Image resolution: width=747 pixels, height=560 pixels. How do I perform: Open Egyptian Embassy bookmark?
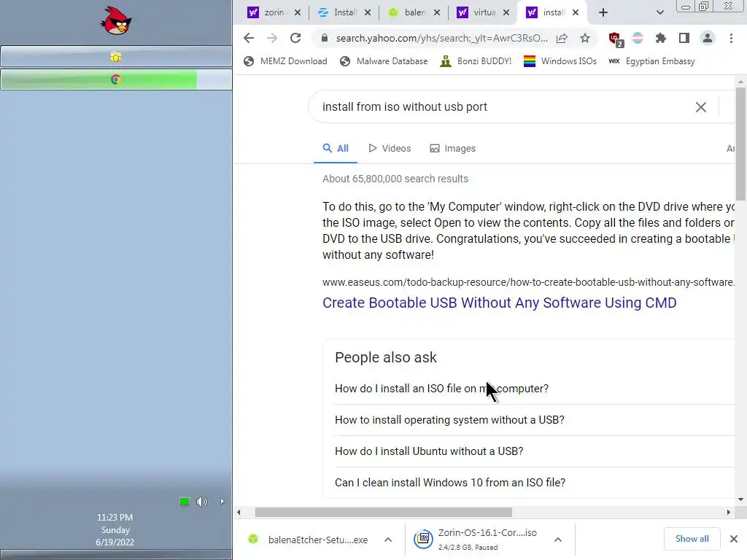pos(651,61)
